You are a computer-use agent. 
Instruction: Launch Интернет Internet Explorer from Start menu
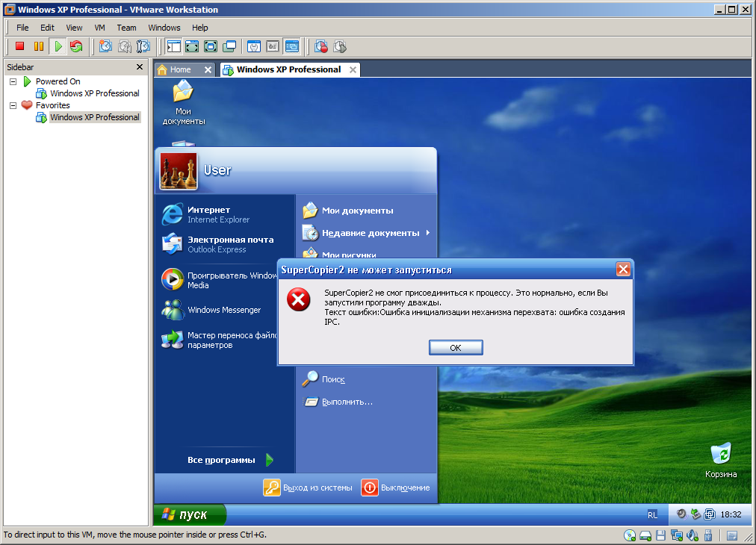coord(206,214)
